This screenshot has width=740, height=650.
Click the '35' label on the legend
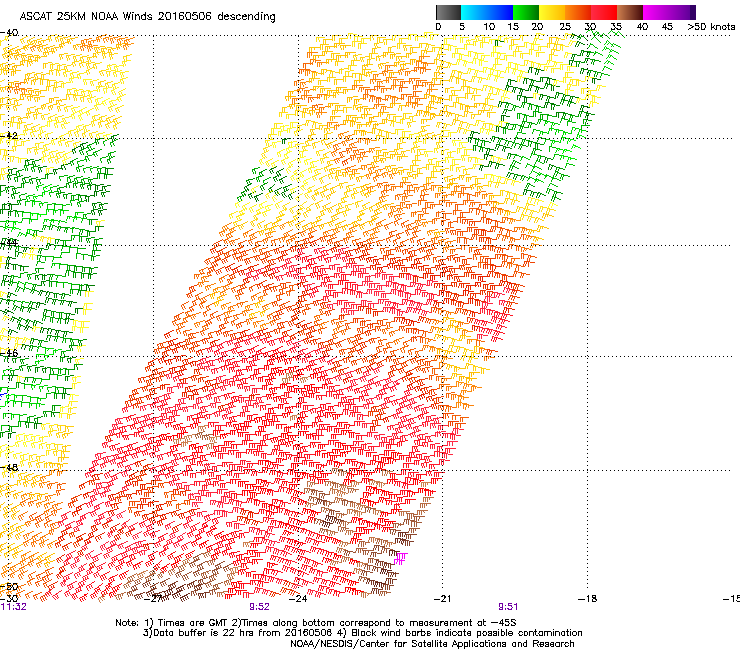pos(616,27)
